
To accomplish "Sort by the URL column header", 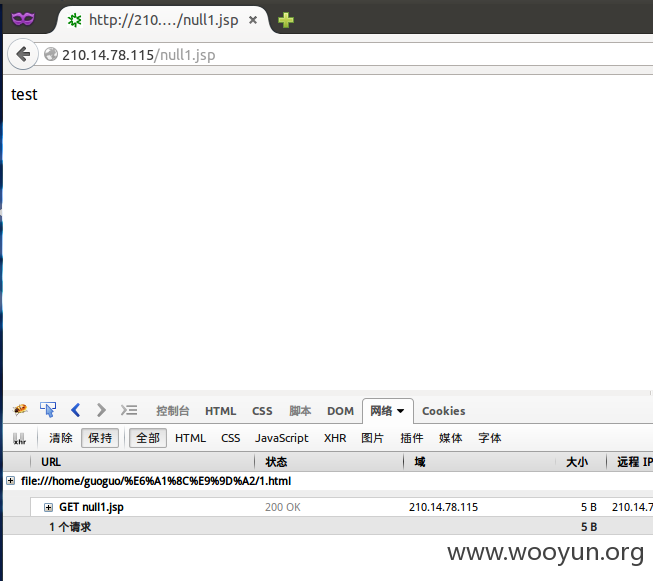I will [142, 462].
